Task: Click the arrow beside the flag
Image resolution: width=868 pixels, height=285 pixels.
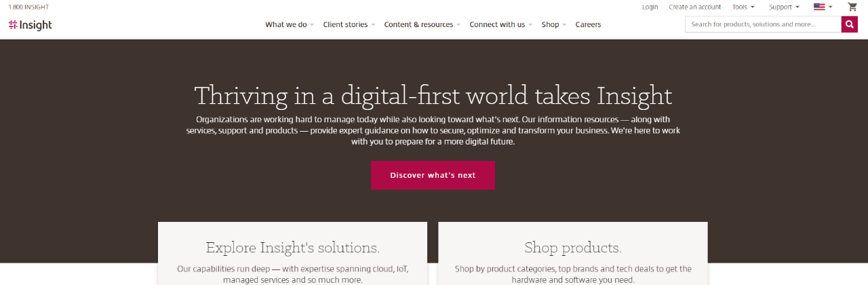Action: pyautogui.click(x=831, y=7)
